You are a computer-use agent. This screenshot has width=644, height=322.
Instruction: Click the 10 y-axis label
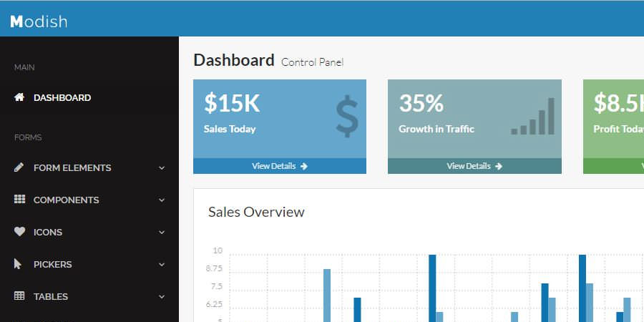pos(218,250)
